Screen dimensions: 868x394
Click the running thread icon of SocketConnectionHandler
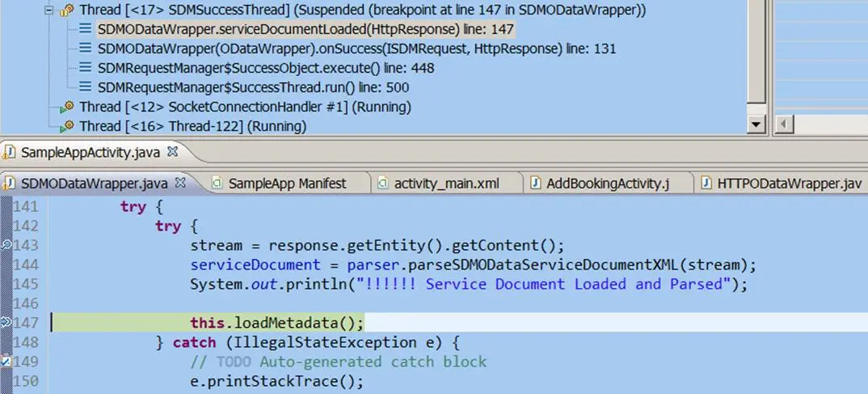(67, 107)
